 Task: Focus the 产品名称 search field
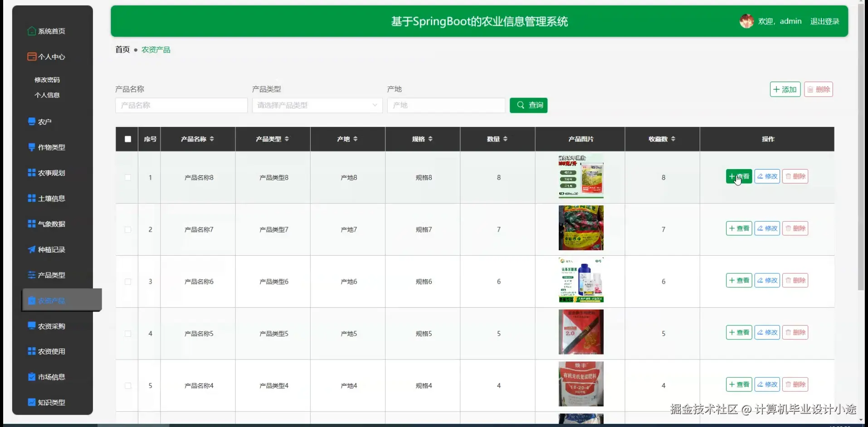point(181,105)
